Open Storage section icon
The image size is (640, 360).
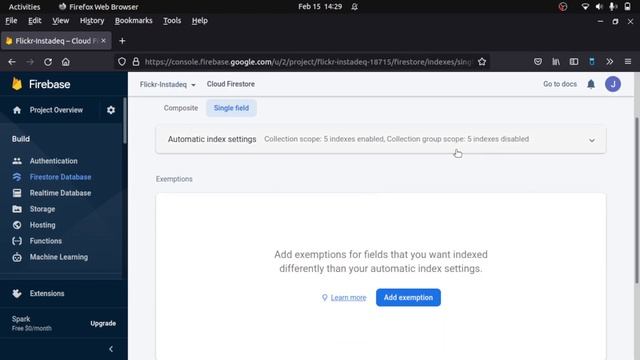(x=17, y=209)
